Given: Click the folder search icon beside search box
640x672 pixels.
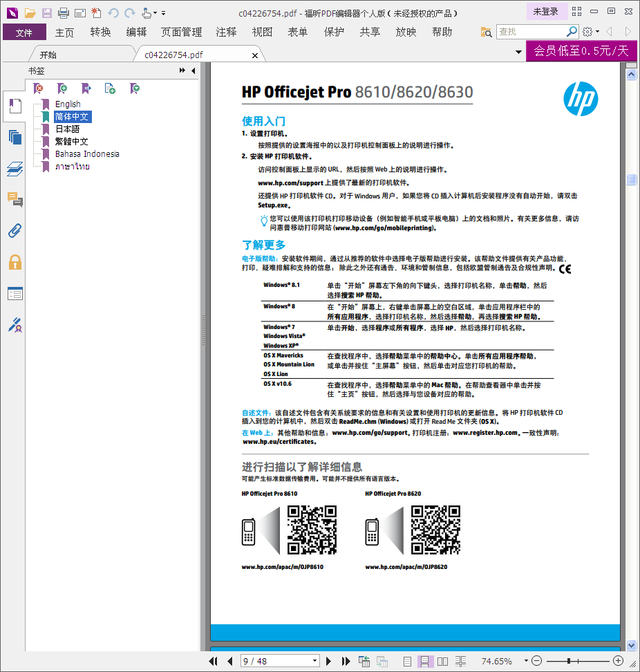Looking at the screenshot, I should click(x=486, y=32).
